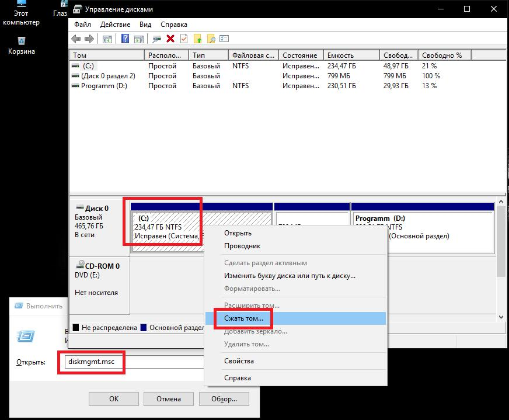Click the connect-disk toolbar icon
Image resolution: width=509 pixels, height=420 pixels.
157,39
